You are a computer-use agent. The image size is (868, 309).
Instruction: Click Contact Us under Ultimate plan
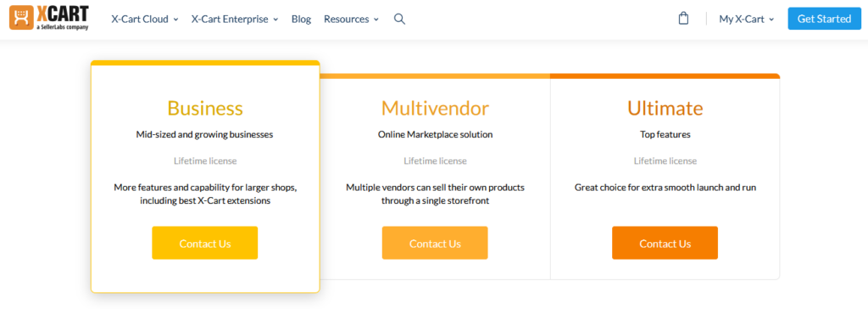click(665, 243)
